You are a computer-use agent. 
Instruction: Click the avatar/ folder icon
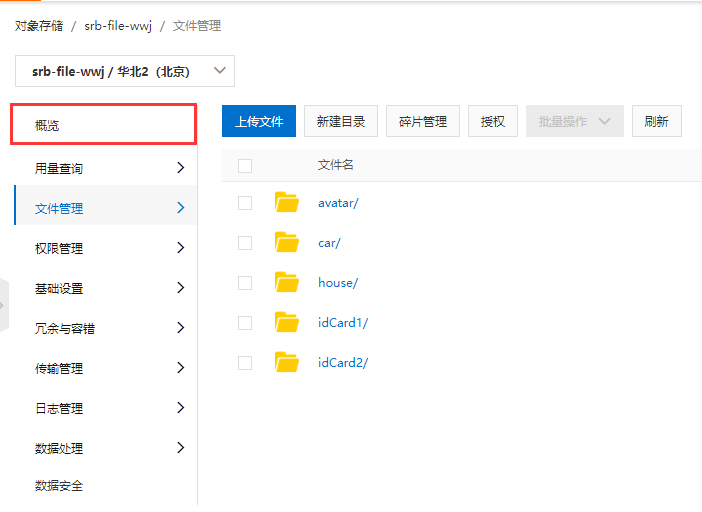(x=287, y=202)
